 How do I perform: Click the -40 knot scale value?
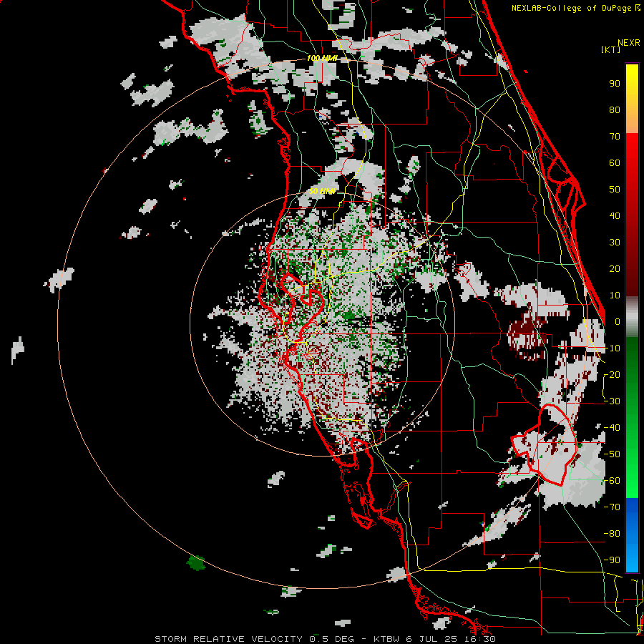point(612,428)
